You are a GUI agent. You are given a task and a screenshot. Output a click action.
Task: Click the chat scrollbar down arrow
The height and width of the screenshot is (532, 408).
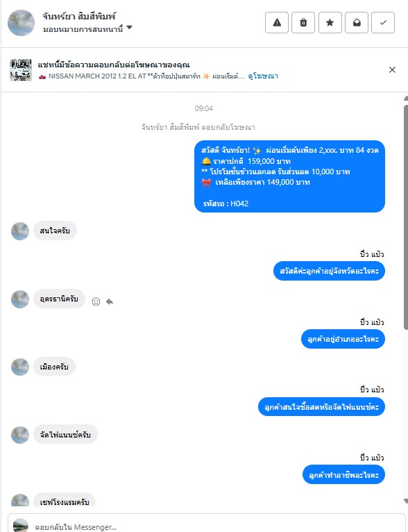click(406, 501)
